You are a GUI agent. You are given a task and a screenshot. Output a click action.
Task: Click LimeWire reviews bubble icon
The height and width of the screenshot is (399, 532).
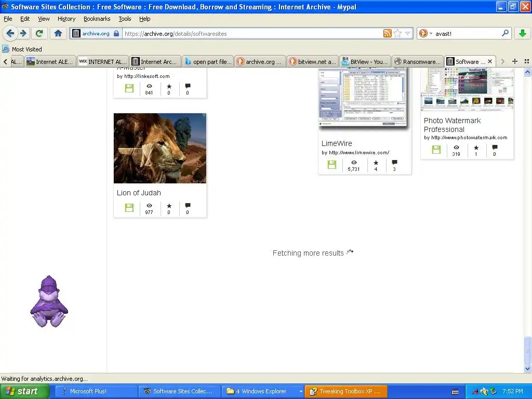click(394, 163)
